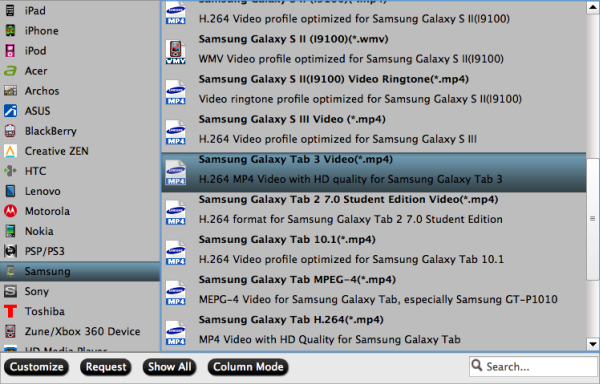Open the Archos category label
The image size is (600, 384).
(x=42, y=91)
